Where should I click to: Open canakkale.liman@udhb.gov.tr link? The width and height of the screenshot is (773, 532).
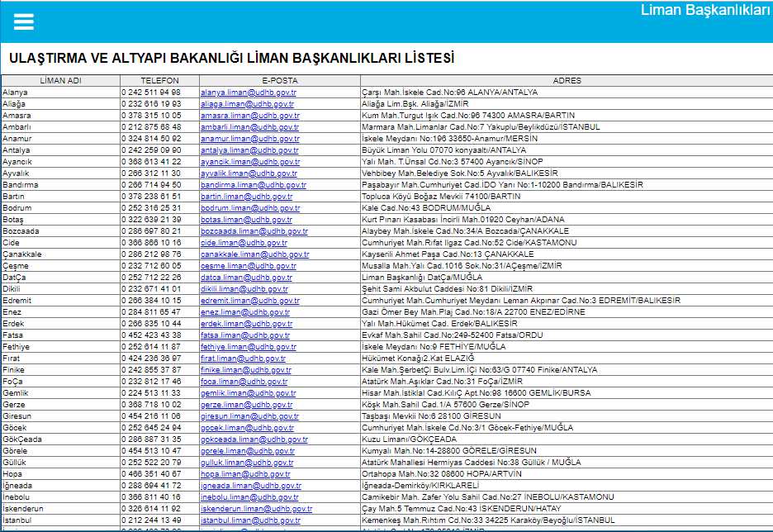coord(255,254)
